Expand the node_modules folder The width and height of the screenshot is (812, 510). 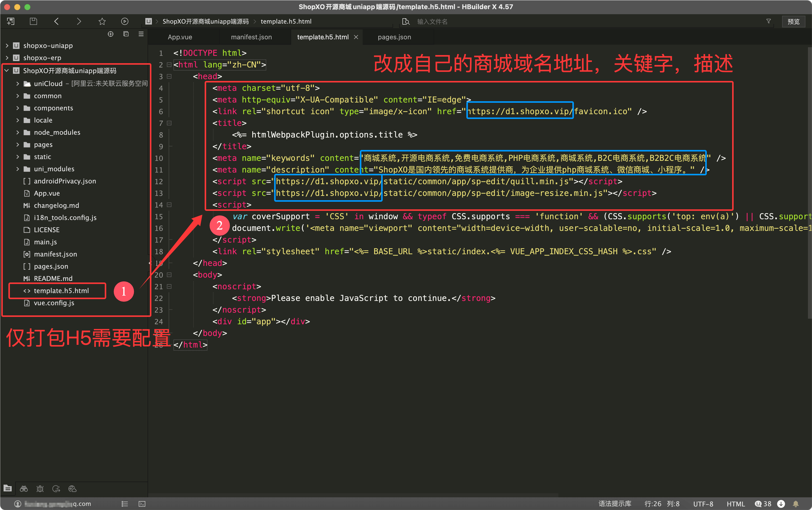pos(17,132)
